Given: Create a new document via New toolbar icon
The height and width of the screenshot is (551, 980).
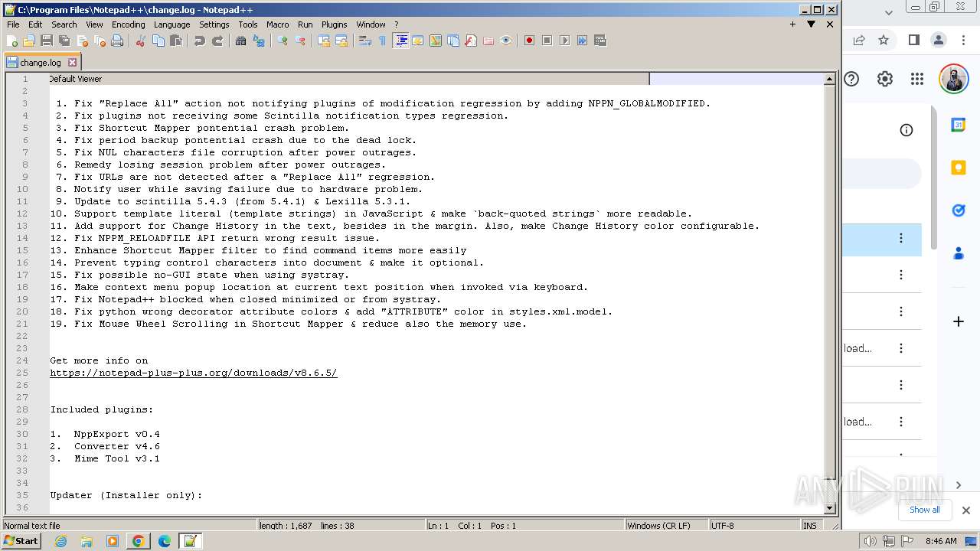Looking at the screenshot, I should [13, 41].
